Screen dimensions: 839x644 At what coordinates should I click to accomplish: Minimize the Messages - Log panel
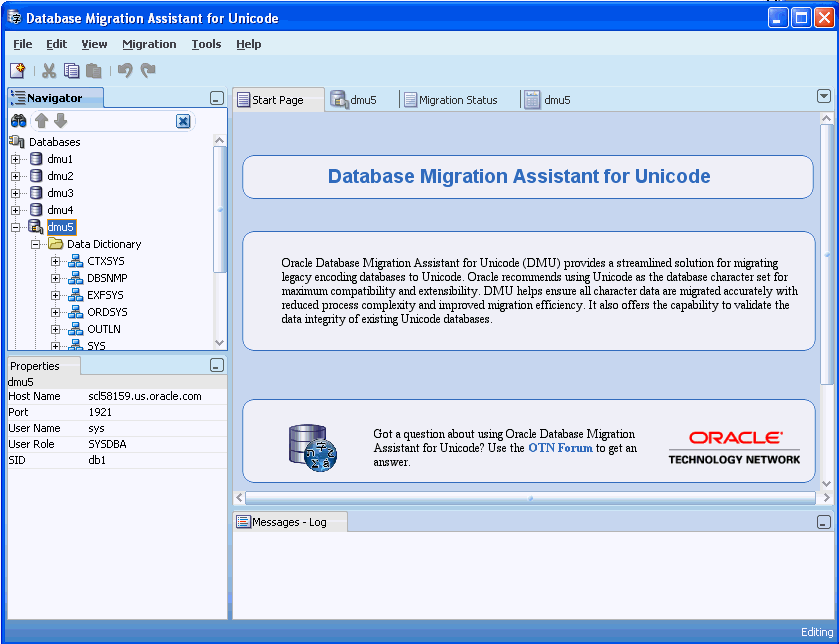[x=824, y=522]
